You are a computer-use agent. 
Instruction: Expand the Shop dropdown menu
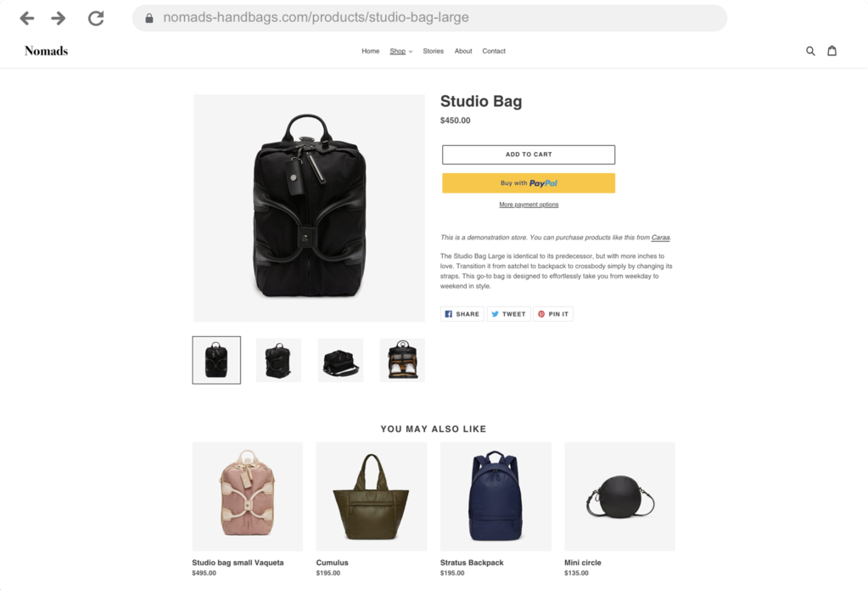tap(400, 51)
